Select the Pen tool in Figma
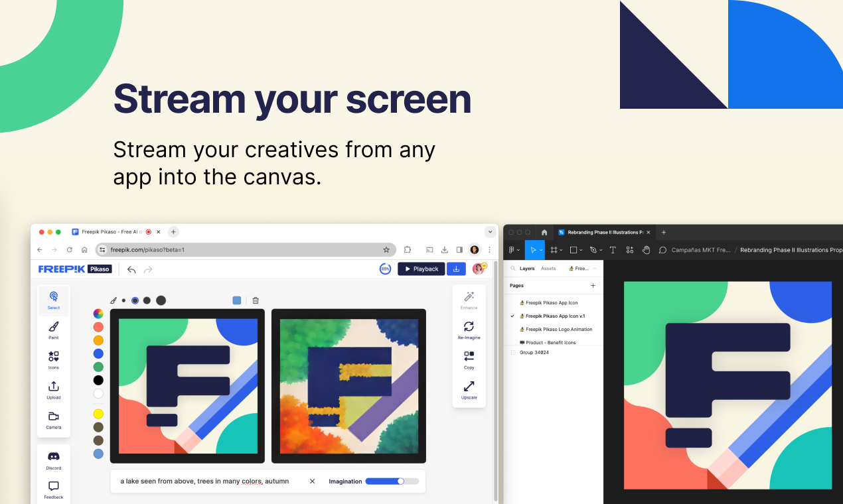The height and width of the screenshot is (504, 843). pos(593,250)
